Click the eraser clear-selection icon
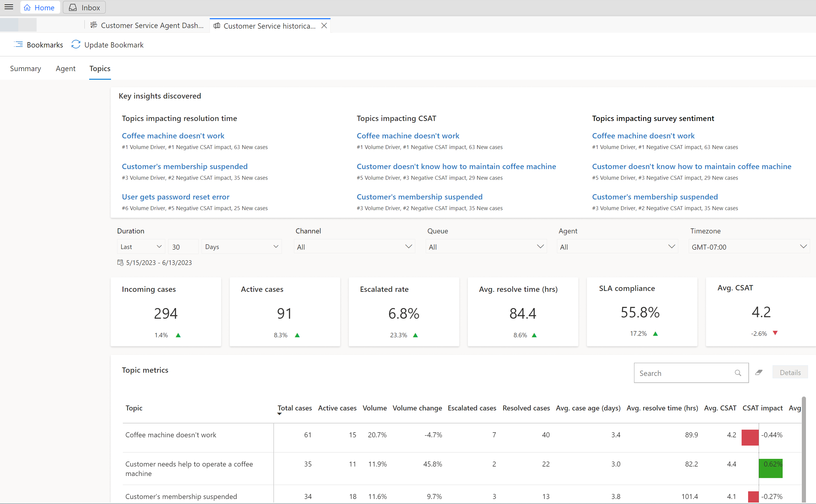The width and height of the screenshot is (816, 504). (759, 372)
